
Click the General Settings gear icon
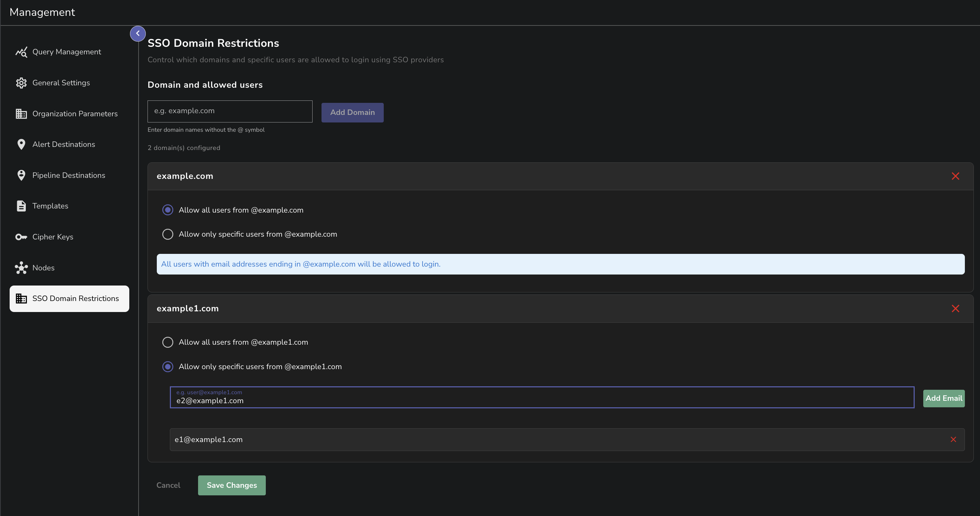[21, 83]
